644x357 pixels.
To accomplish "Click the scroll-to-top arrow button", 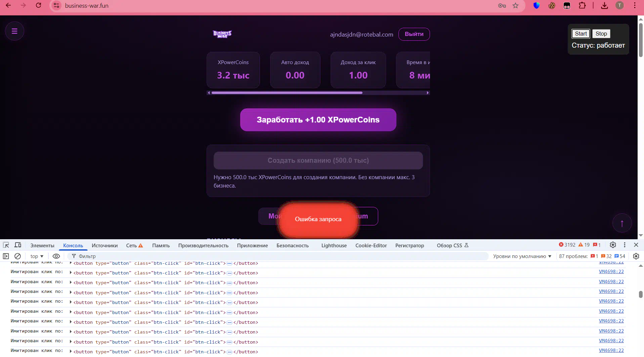I will pos(622,223).
